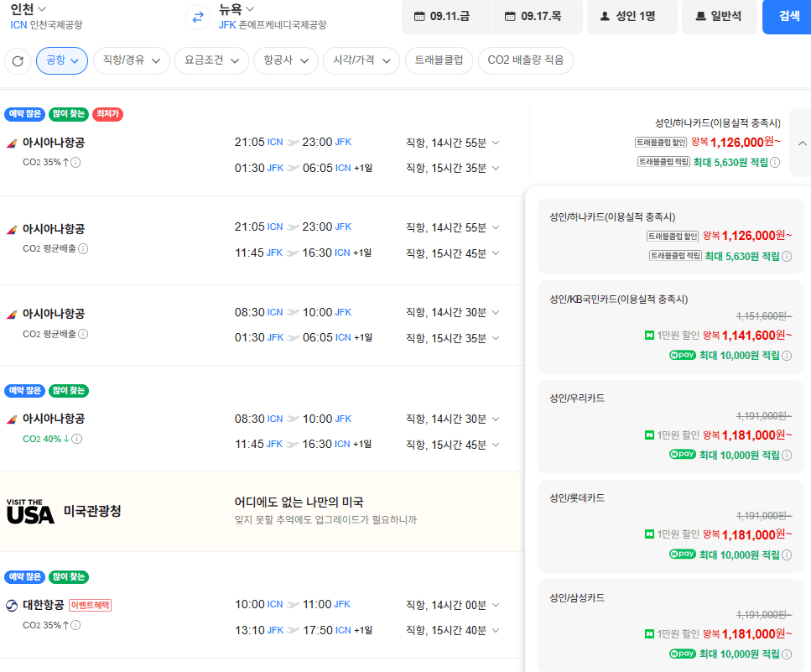This screenshot has height=672, width=811.
Task: Select the 성인/우리카드 fare 1,181,000원
Action: click(670, 427)
